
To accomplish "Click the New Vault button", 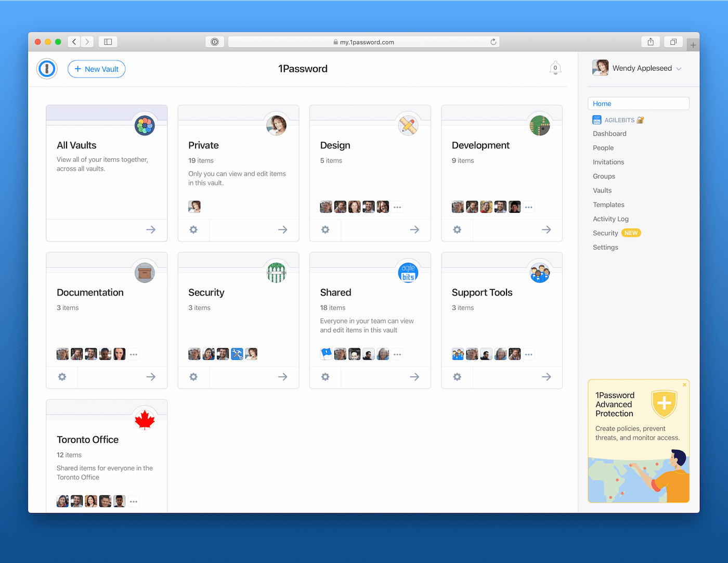I will click(x=96, y=69).
